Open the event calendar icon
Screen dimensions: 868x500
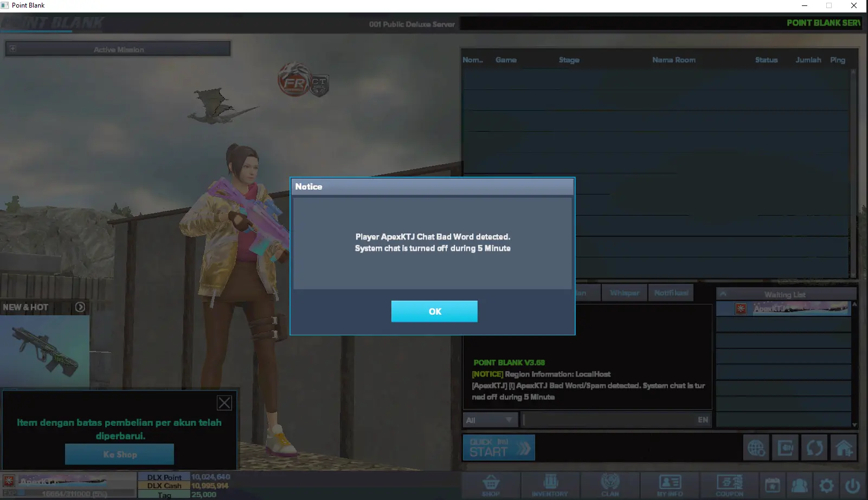(773, 485)
